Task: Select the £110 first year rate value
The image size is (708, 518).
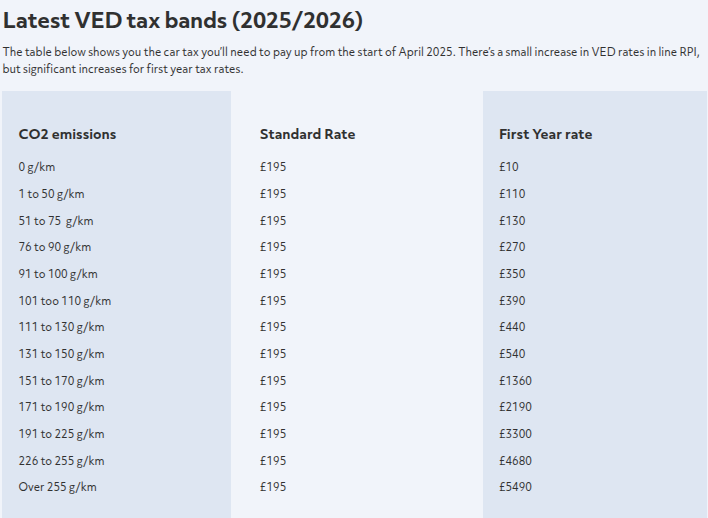Action: click(x=512, y=194)
